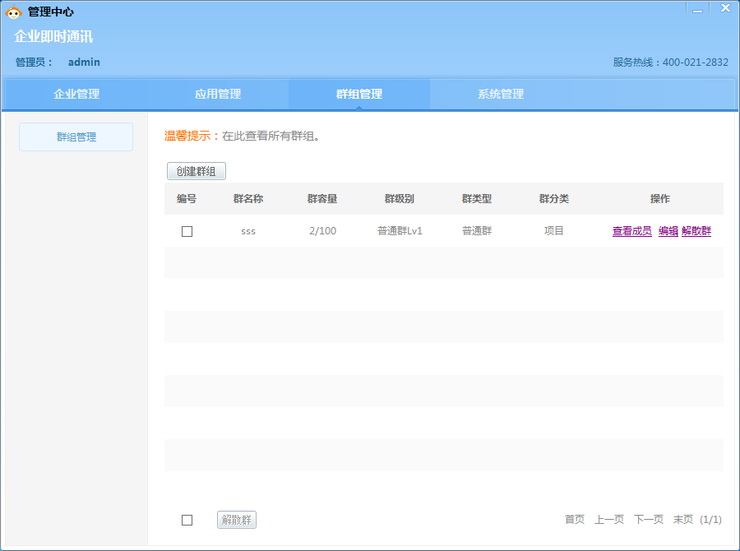Select 群组管理 in the left sidebar

tap(76, 137)
